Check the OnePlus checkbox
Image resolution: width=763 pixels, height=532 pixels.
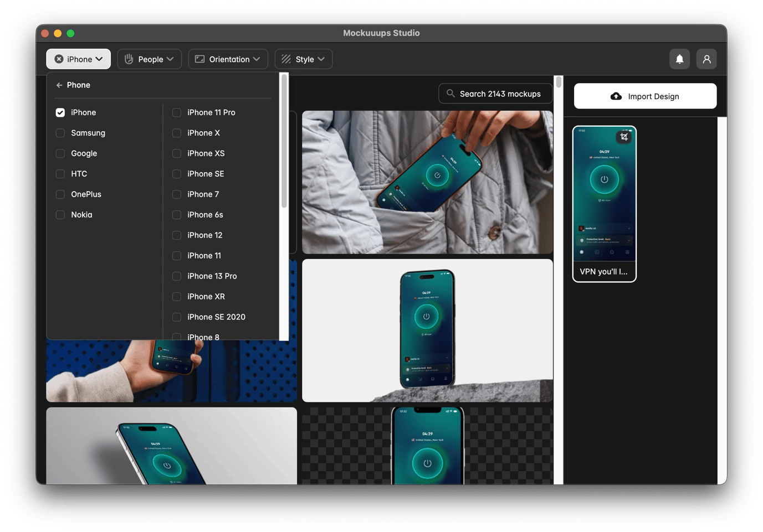(60, 194)
